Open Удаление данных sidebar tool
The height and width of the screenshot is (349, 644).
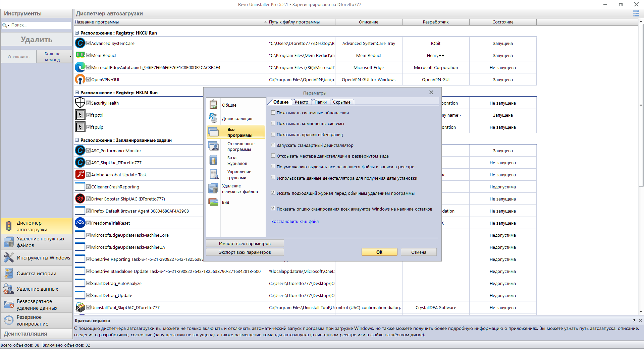pyautogui.click(x=37, y=289)
